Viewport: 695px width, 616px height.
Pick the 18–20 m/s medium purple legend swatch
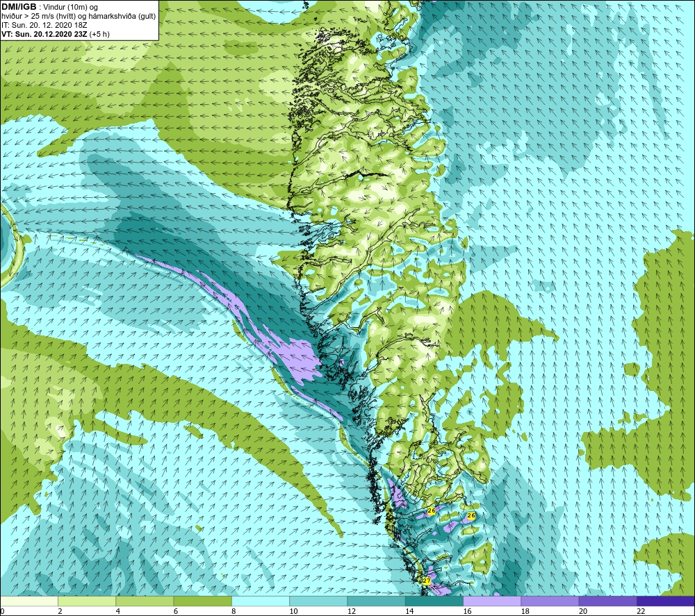550,601
